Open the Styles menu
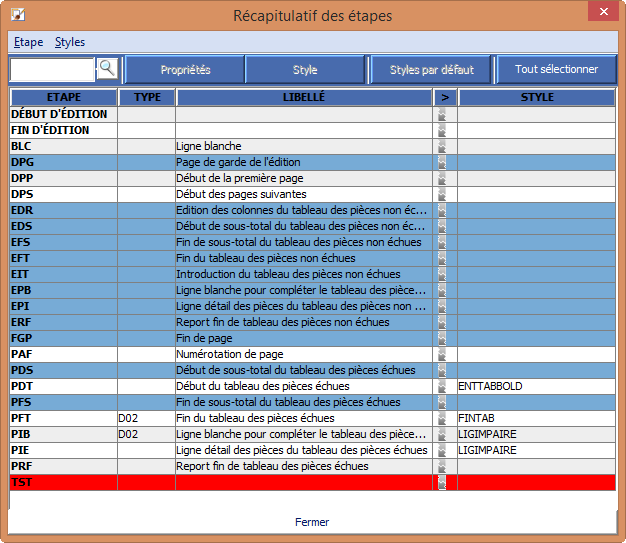The width and height of the screenshot is (626, 543). 70,42
